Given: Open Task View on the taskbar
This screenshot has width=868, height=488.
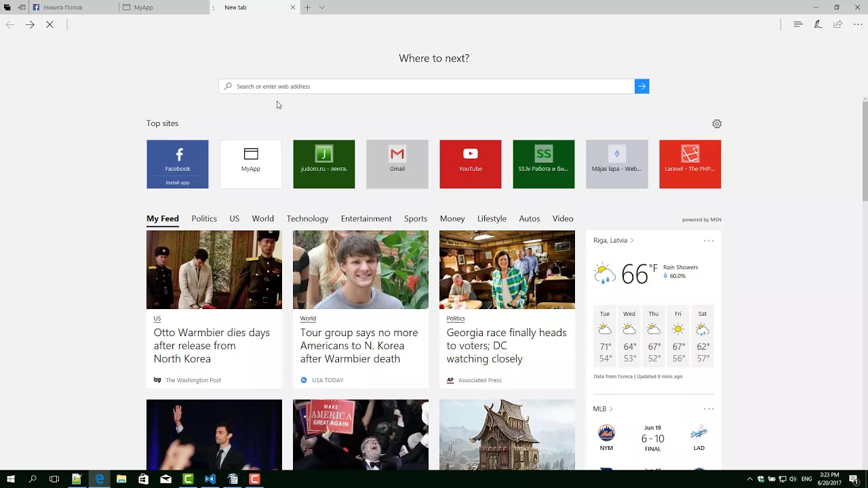Looking at the screenshot, I should click(54, 479).
